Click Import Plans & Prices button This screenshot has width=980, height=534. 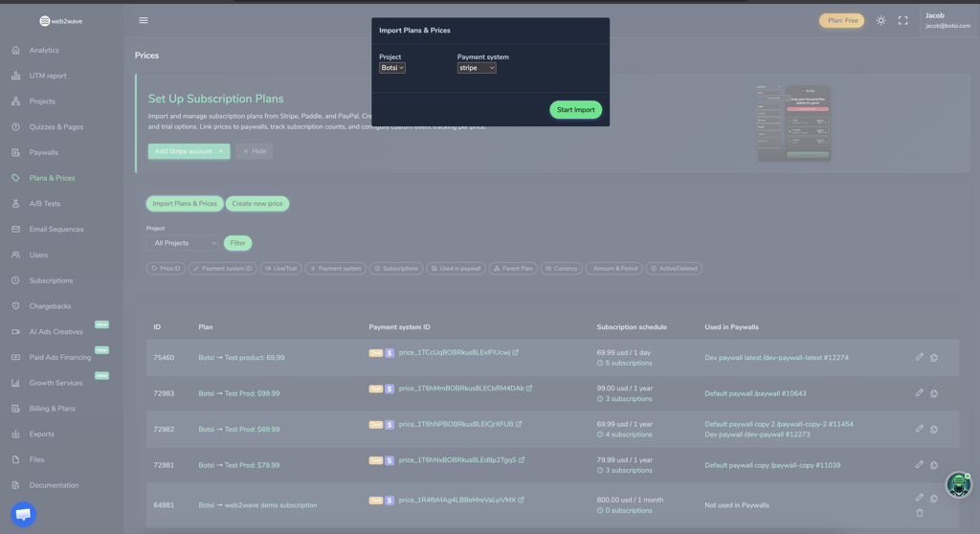coord(185,203)
